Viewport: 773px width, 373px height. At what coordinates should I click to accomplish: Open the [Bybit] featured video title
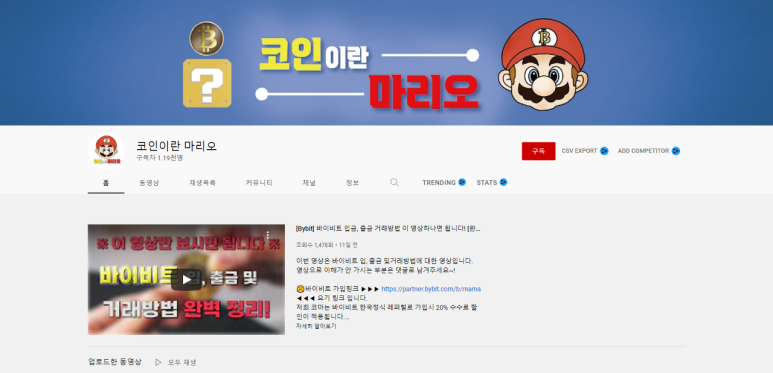388,229
